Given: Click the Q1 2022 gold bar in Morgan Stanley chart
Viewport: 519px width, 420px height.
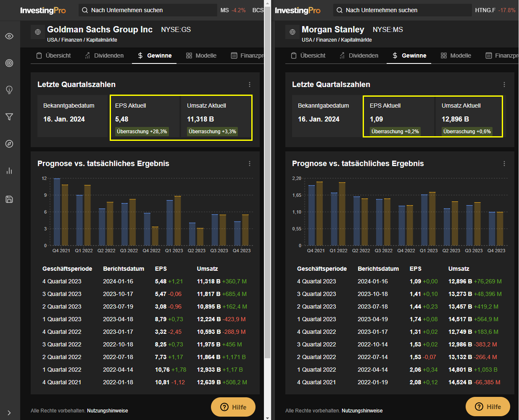Looking at the screenshot, I should 342,214.
